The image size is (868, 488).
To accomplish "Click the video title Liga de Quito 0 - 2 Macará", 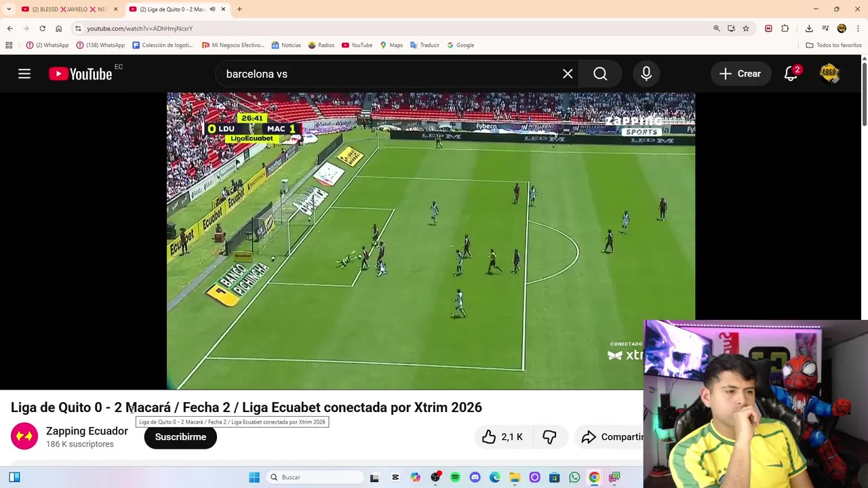I will pos(246,407).
